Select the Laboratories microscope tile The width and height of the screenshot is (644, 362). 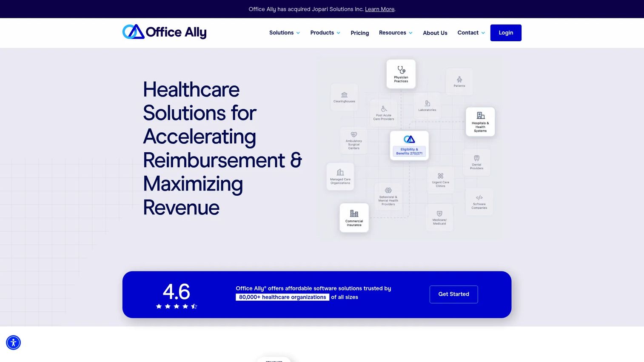click(x=427, y=106)
